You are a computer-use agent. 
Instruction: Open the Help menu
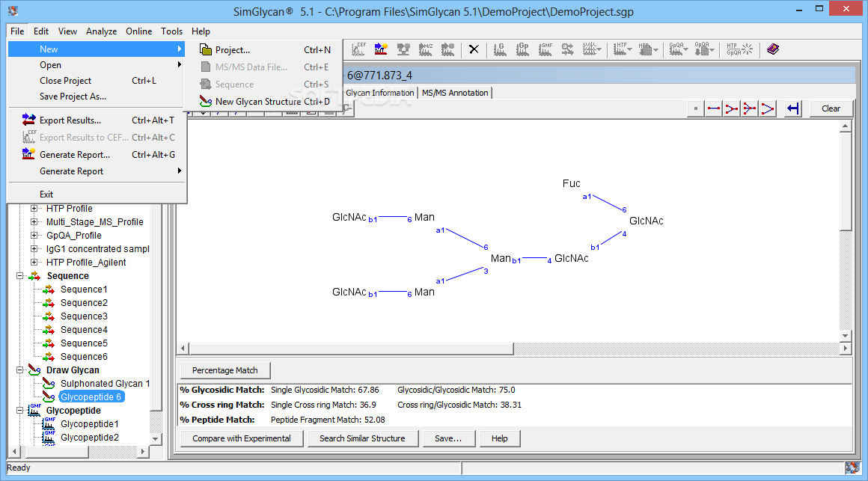coord(201,31)
